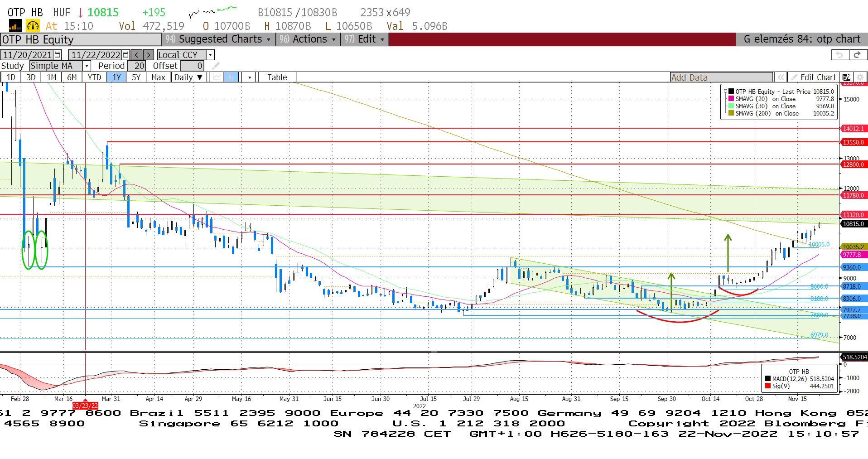Click the 10815.0 last price label

click(x=854, y=224)
